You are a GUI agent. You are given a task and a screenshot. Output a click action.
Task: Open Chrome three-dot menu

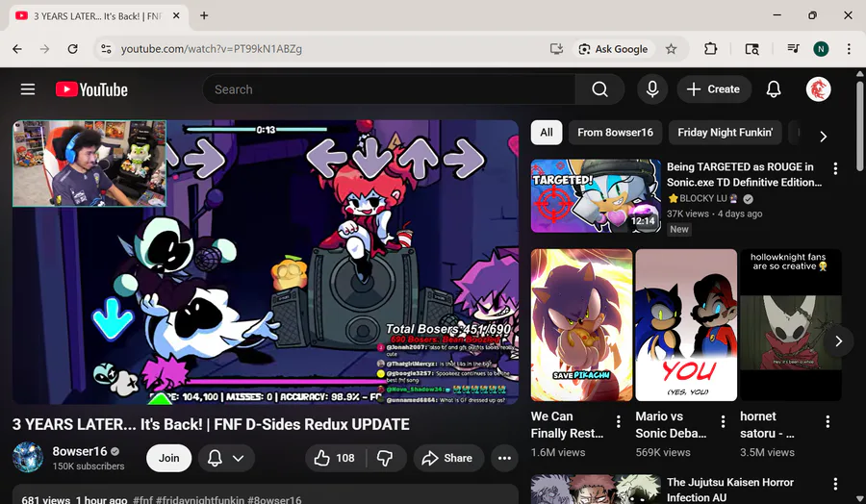coord(849,49)
